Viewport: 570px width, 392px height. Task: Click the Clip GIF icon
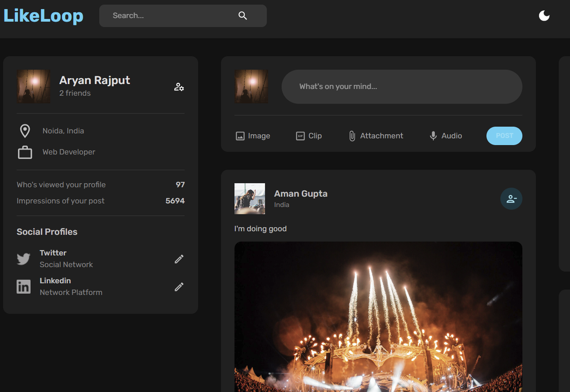(x=300, y=136)
